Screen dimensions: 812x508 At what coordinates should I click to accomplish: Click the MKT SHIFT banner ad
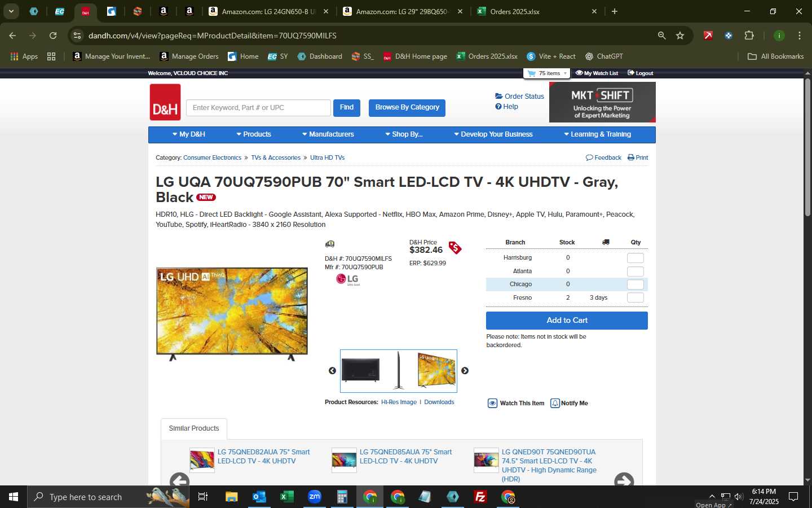point(602,102)
